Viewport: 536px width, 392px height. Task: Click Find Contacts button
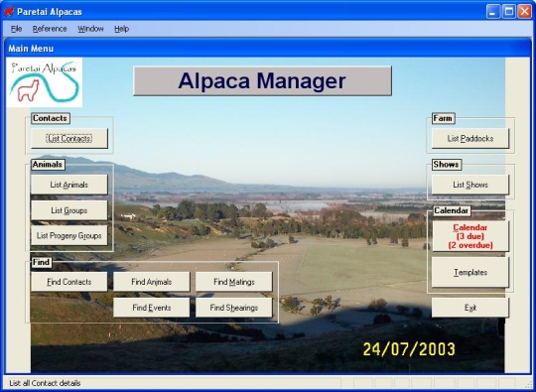tap(69, 282)
